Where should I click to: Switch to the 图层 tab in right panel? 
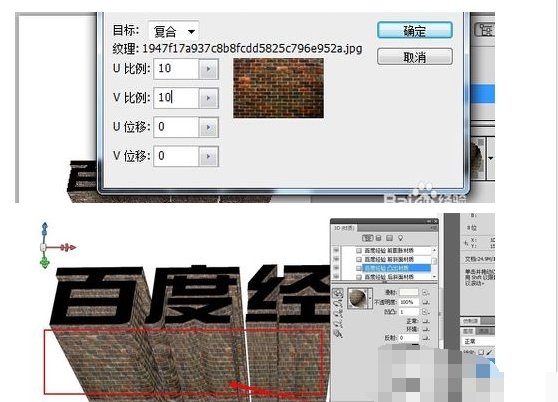(x=467, y=331)
